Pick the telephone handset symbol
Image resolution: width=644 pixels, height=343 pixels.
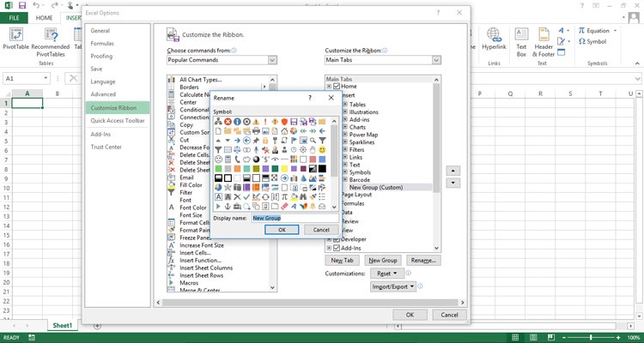point(237,159)
